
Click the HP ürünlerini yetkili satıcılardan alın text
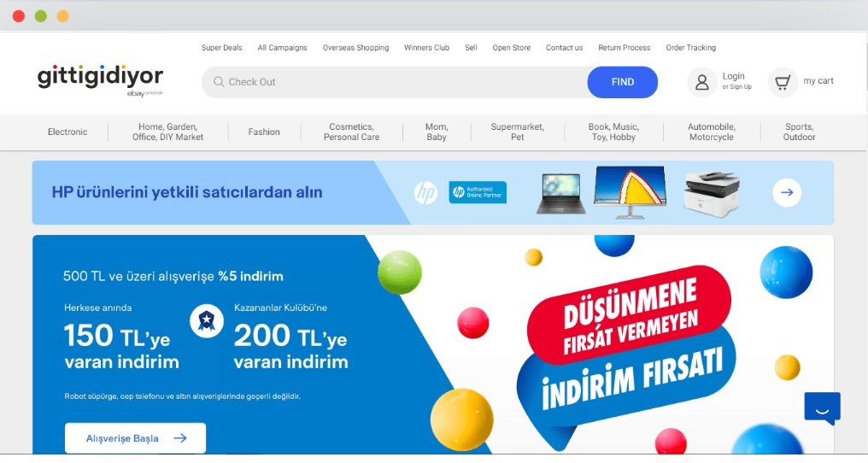[x=187, y=193]
